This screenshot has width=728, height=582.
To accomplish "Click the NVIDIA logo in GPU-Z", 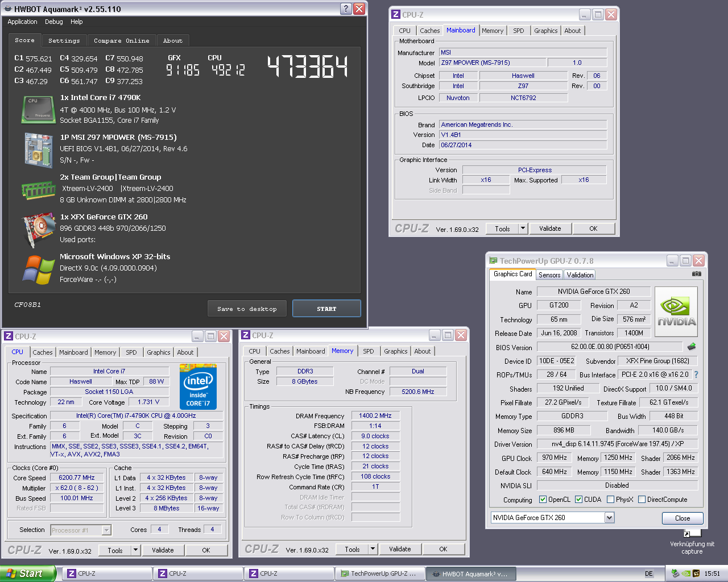I will 676,313.
